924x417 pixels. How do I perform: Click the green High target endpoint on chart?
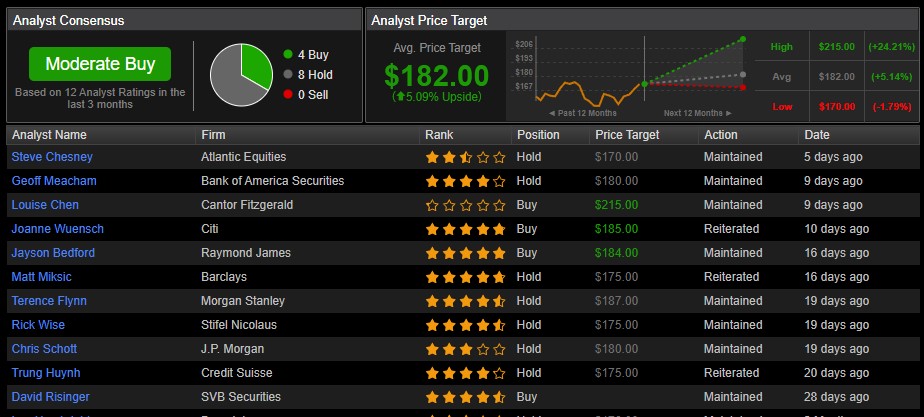pyautogui.click(x=742, y=39)
